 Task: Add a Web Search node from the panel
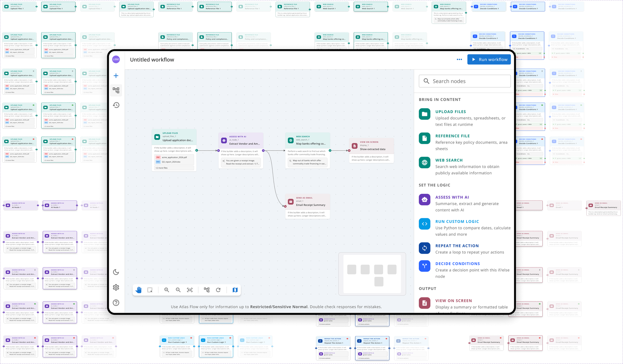click(465, 166)
